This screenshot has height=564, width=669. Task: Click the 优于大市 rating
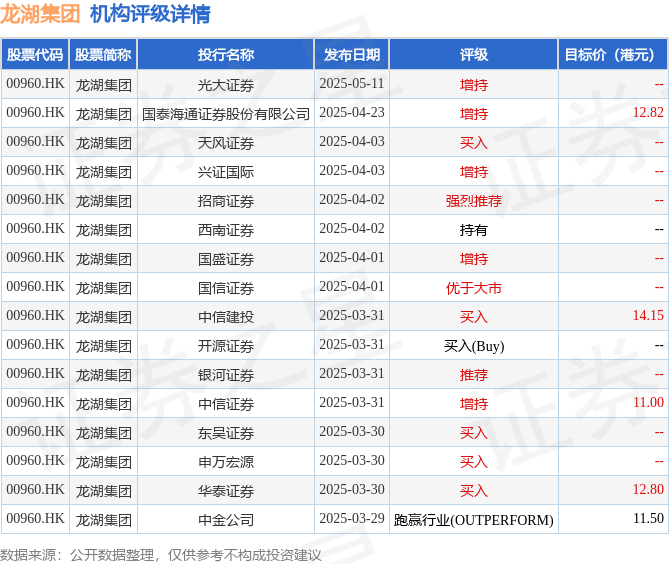tap(474, 288)
